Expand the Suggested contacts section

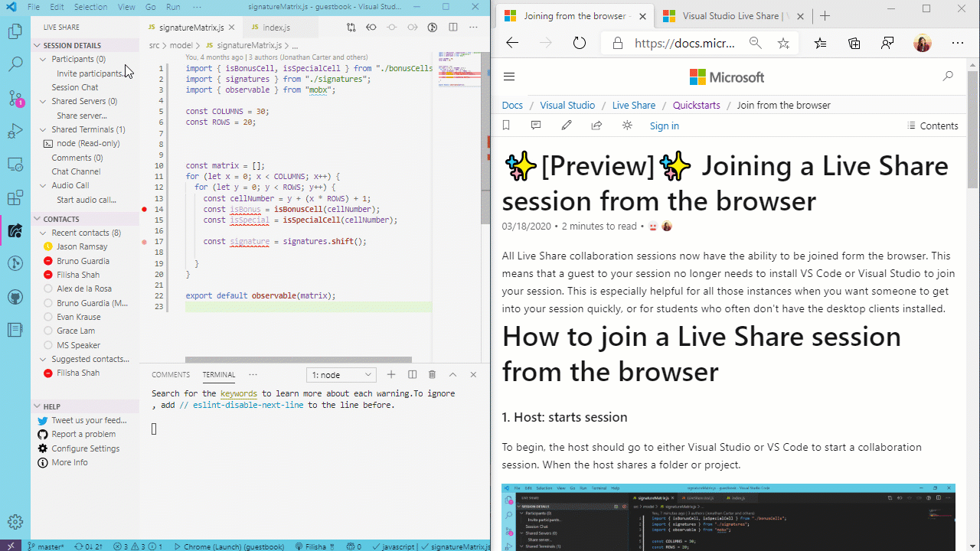coord(44,358)
